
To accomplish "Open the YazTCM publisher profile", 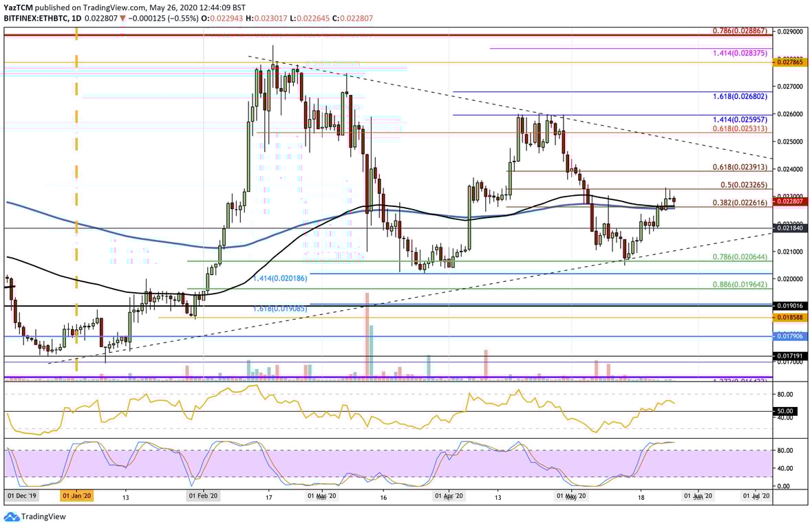I will click(17, 7).
